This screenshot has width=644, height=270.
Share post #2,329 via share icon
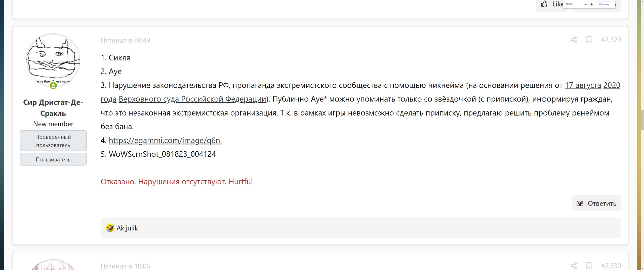tap(574, 40)
